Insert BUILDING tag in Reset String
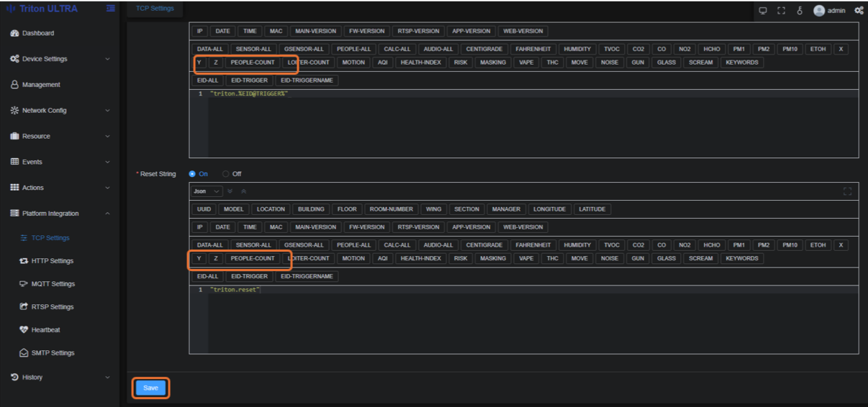The width and height of the screenshot is (868, 407). [311, 209]
